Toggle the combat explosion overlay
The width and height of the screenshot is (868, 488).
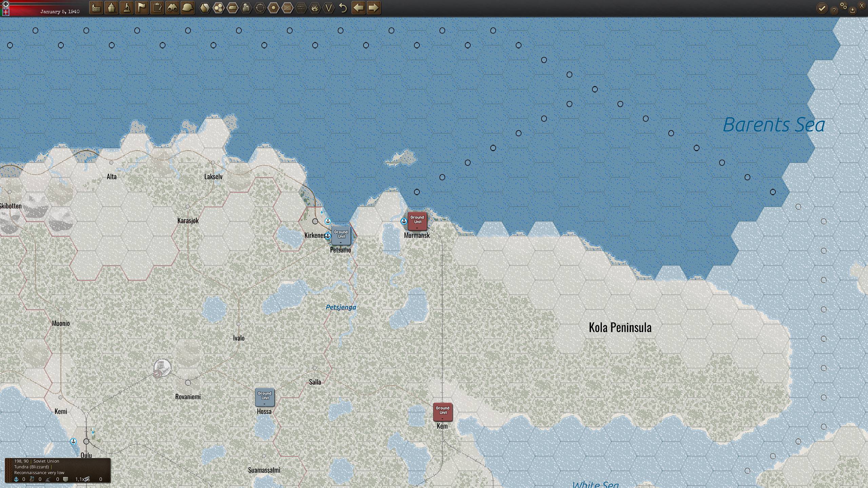[x=315, y=8]
